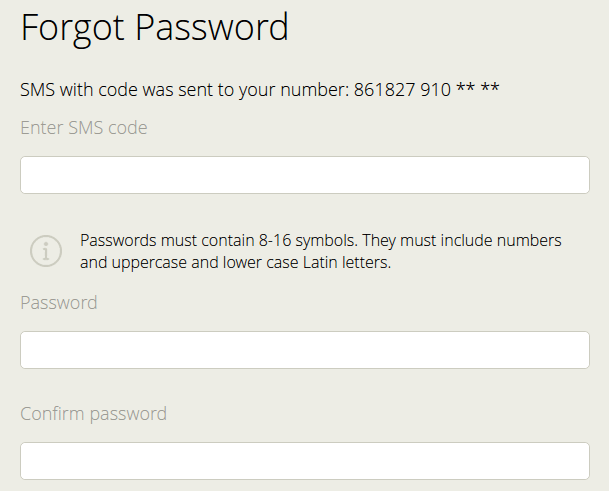Image resolution: width=609 pixels, height=491 pixels.
Task: Click the masked asterisks of the phone number
Action: click(x=477, y=90)
